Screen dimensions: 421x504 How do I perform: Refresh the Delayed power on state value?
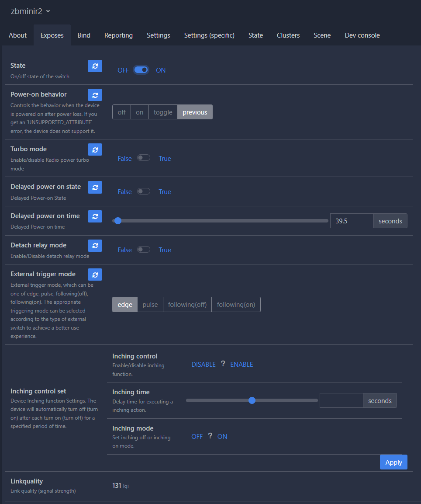95,187
